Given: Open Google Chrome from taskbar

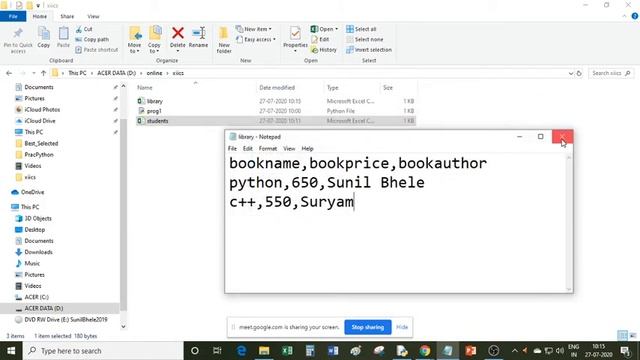Looking at the screenshot, I should point(425,351).
